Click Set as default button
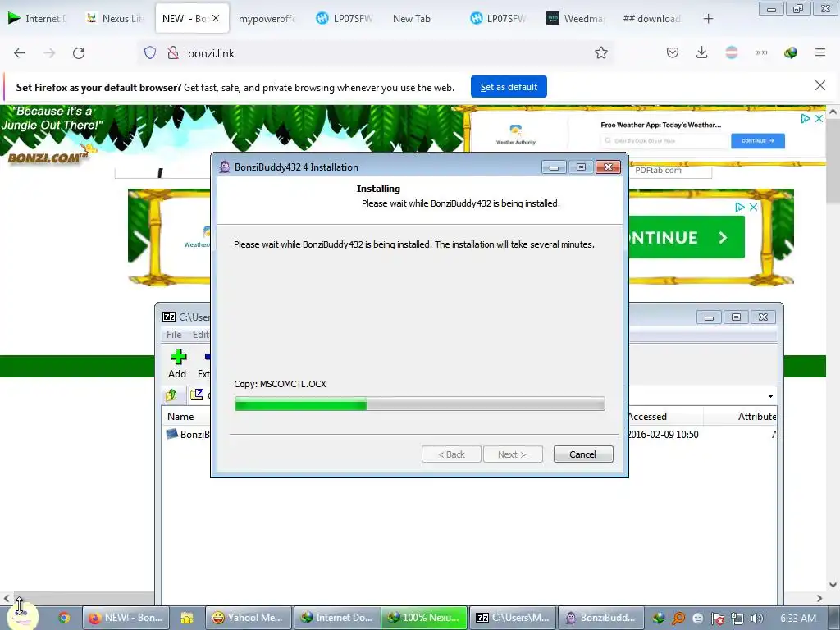The height and width of the screenshot is (630, 840). coord(509,87)
